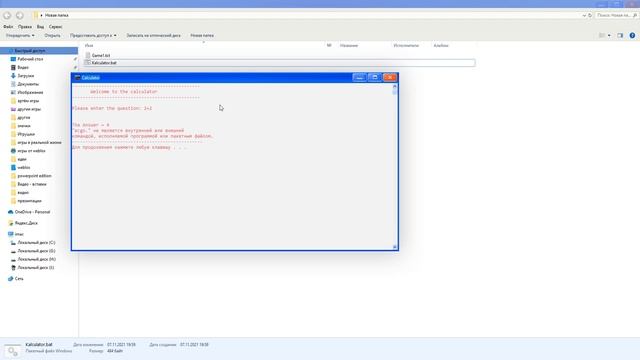Click the Яндекс.Диск icon

pos(11,223)
